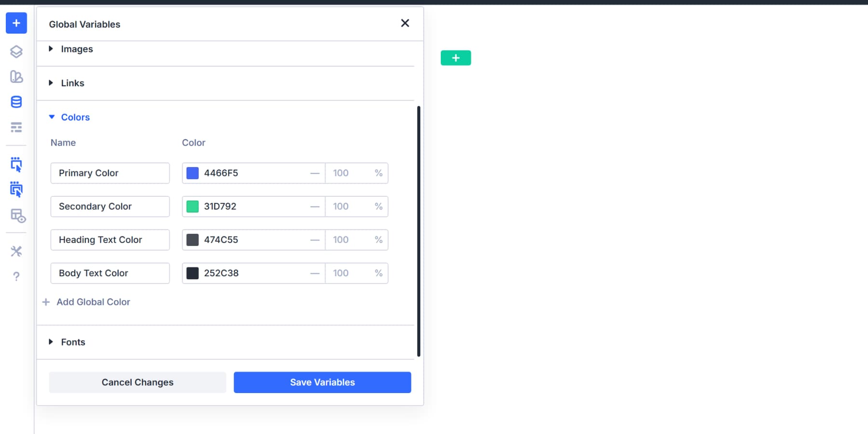
Task: Click the Cancel Changes button
Action: (137, 382)
